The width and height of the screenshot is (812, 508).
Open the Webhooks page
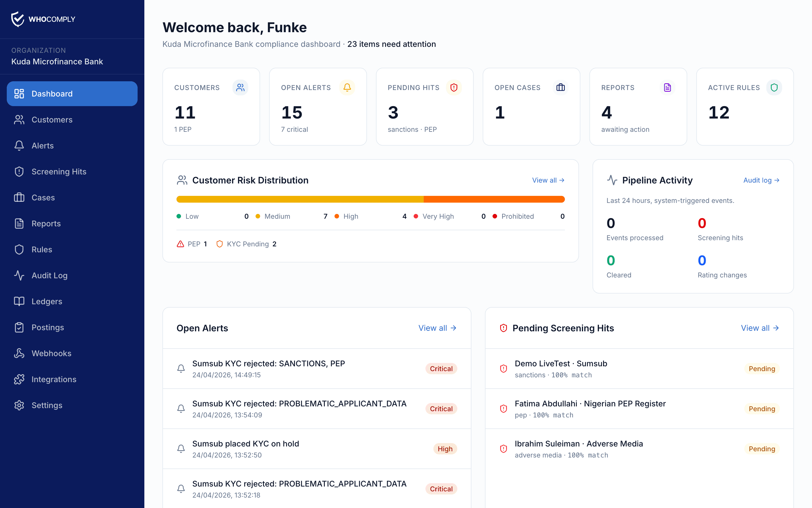[x=72, y=353]
